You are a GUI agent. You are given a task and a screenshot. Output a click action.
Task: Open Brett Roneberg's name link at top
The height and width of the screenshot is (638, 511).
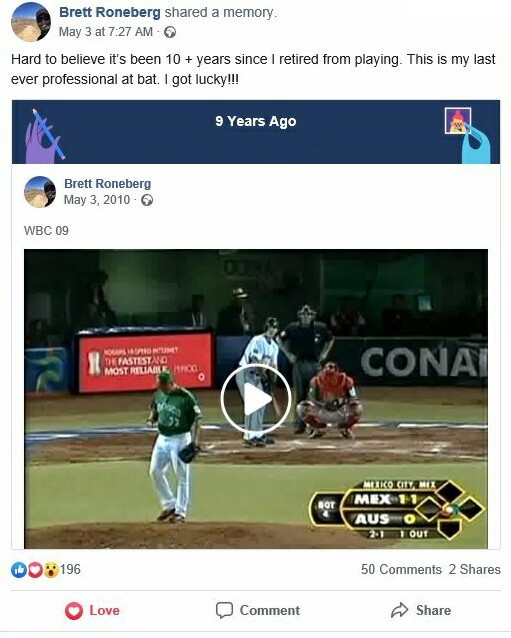pyautogui.click(x=110, y=12)
